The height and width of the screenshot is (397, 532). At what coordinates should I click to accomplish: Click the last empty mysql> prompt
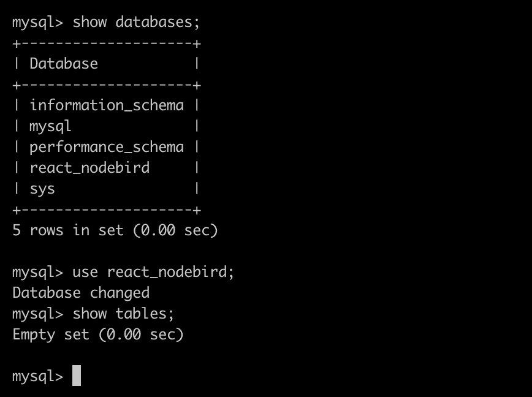[37, 376]
